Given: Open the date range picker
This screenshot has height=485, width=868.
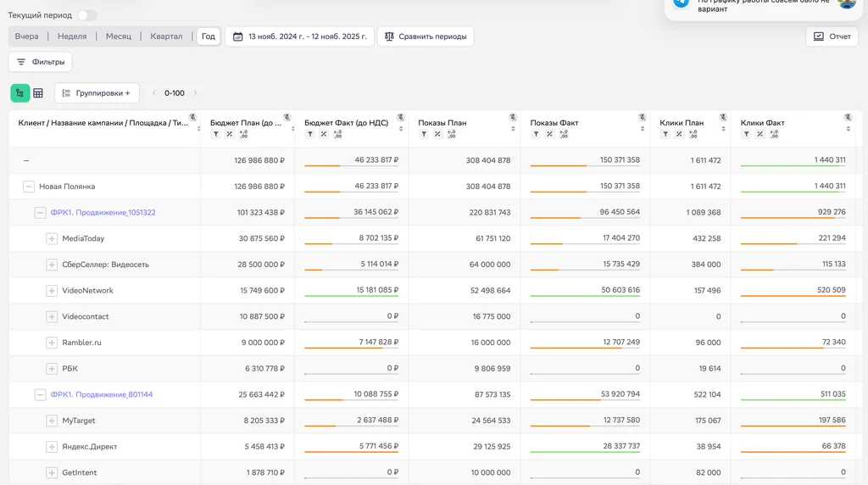Looking at the screenshot, I should coord(299,36).
